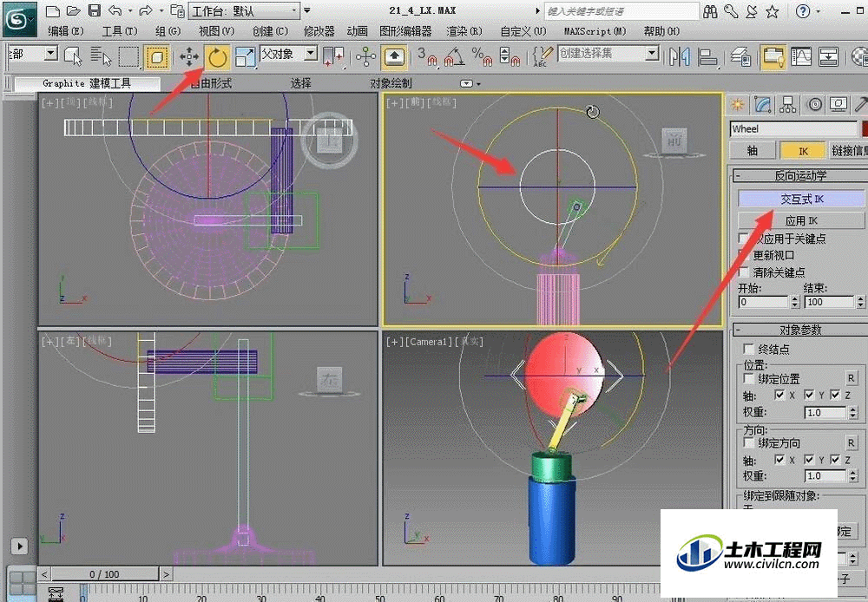Viewport: 868px width, 602px height.
Task: Choose the Select and Scale tool
Action: coord(244,56)
